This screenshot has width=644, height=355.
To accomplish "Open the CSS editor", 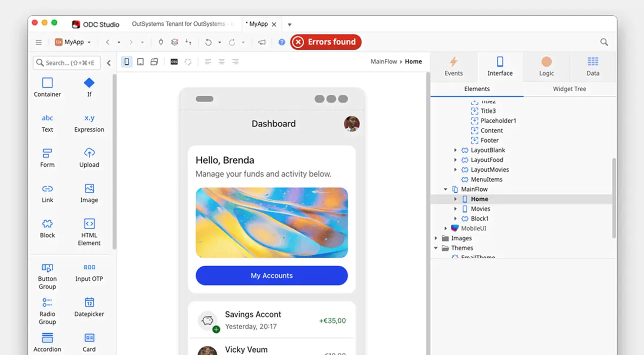I will pos(174,61).
